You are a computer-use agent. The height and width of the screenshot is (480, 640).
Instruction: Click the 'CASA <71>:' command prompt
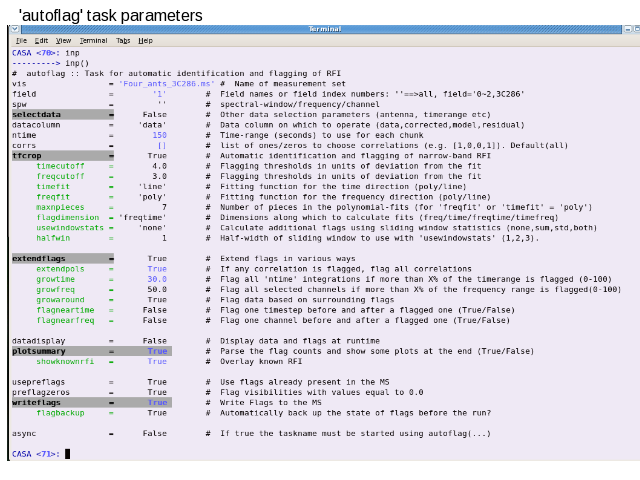36,454
